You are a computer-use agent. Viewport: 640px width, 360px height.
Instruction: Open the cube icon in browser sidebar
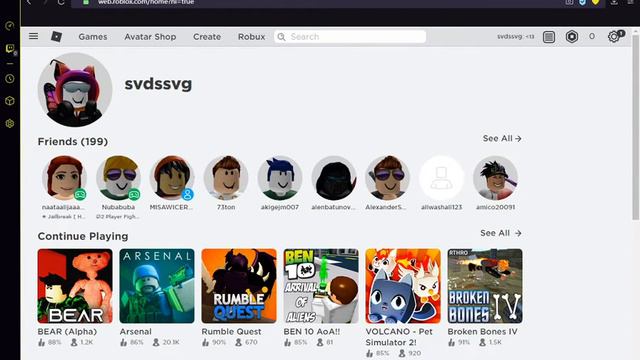tap(10, 101)
